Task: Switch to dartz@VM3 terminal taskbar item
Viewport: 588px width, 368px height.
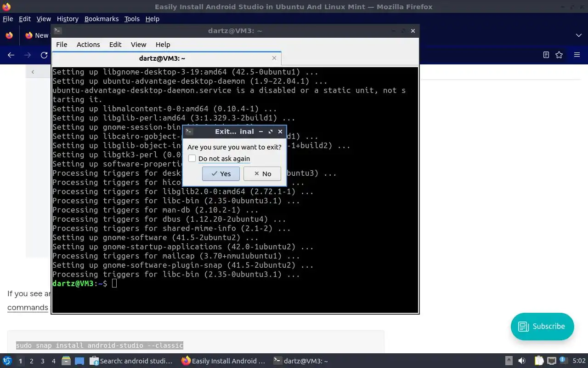Action: click(301, 361)
